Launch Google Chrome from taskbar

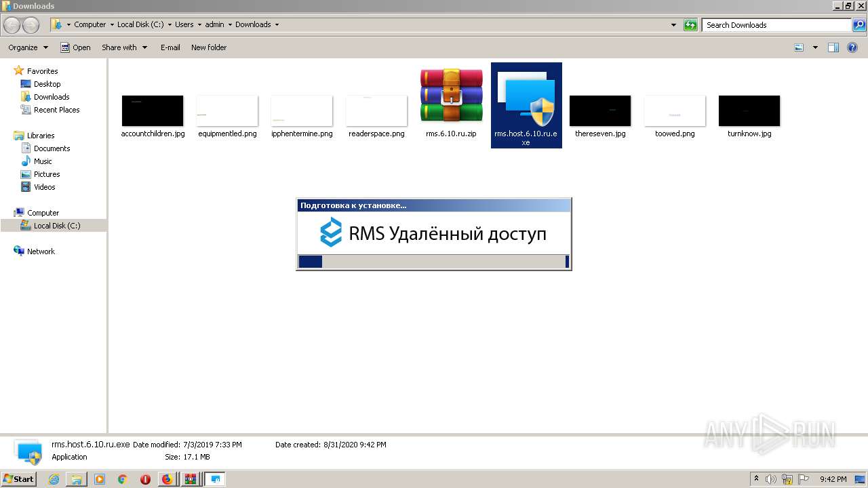point(123,479)
